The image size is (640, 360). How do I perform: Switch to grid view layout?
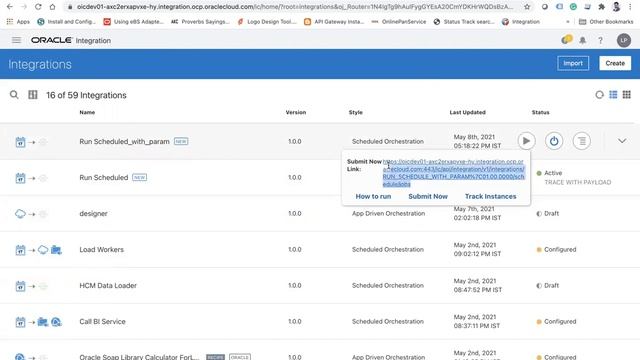click(x=627, y=95)
